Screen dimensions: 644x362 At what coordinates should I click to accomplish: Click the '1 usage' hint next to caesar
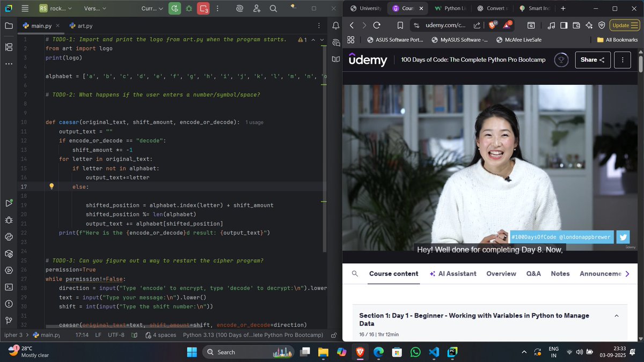pyautogui.click(x=254, y=122)
